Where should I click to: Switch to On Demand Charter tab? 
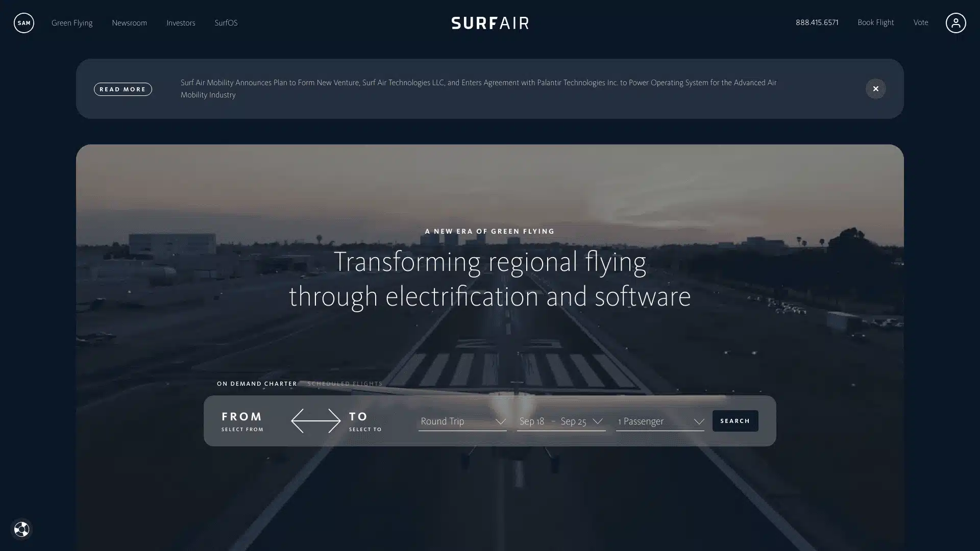257,384
